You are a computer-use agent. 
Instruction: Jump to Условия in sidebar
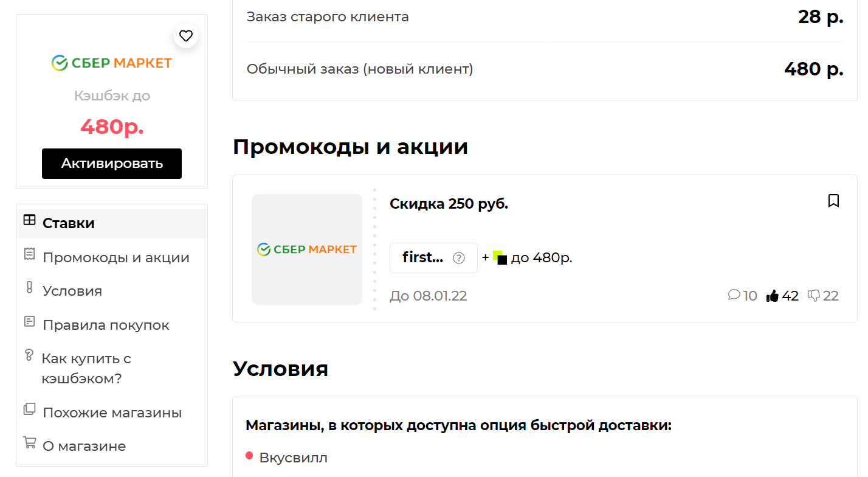point(72,291)
